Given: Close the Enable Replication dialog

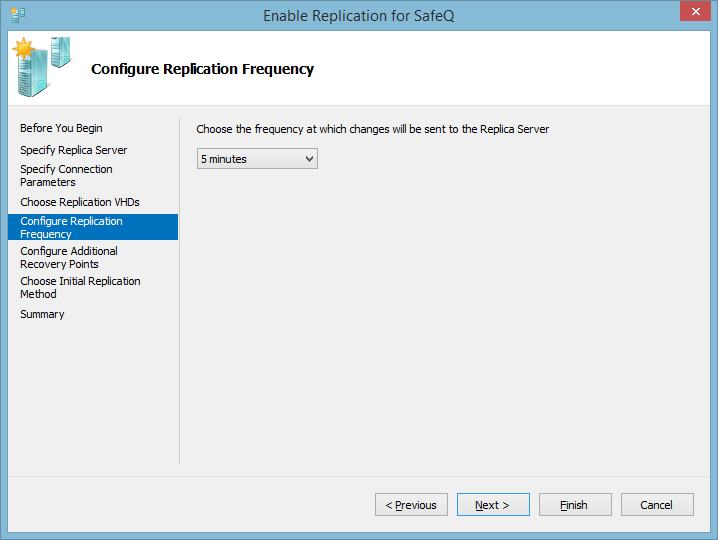Looking at the screenshot, I should click(692, 12).
